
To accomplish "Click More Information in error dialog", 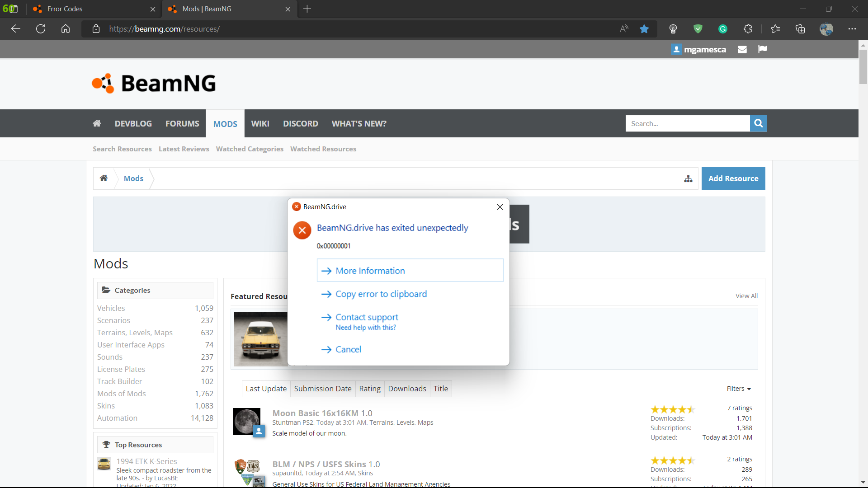I will point(370,271).
